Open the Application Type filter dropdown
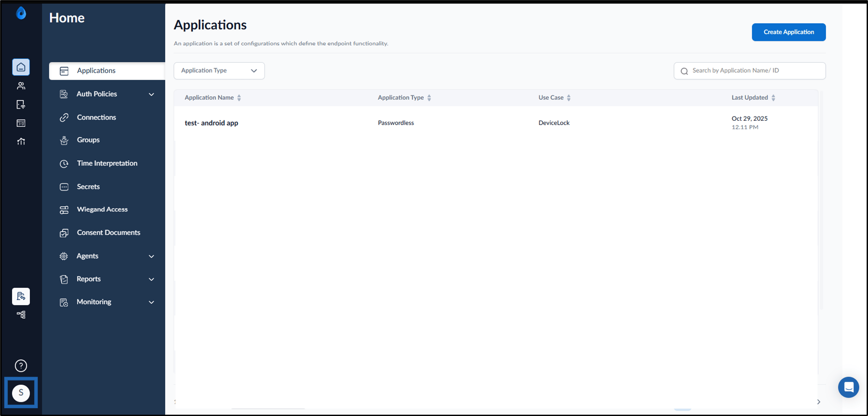Screen dimensions: 868x416 click(x=219, y=71)
